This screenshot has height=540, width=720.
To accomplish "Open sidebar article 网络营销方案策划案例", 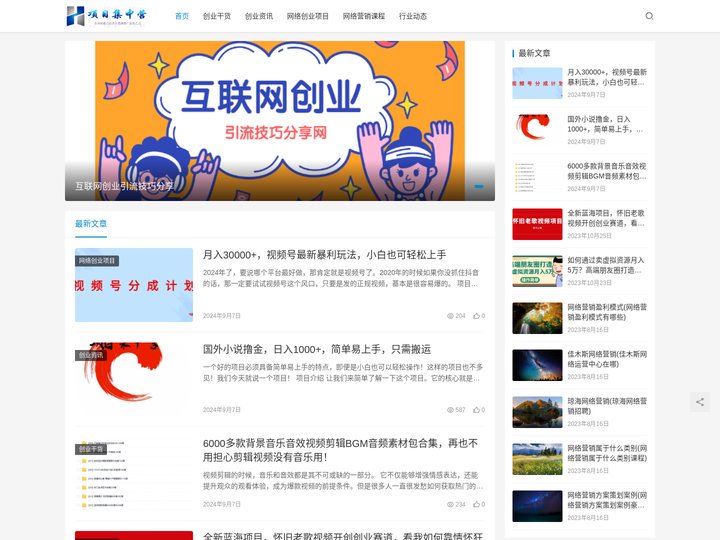I will pos(607,500).
